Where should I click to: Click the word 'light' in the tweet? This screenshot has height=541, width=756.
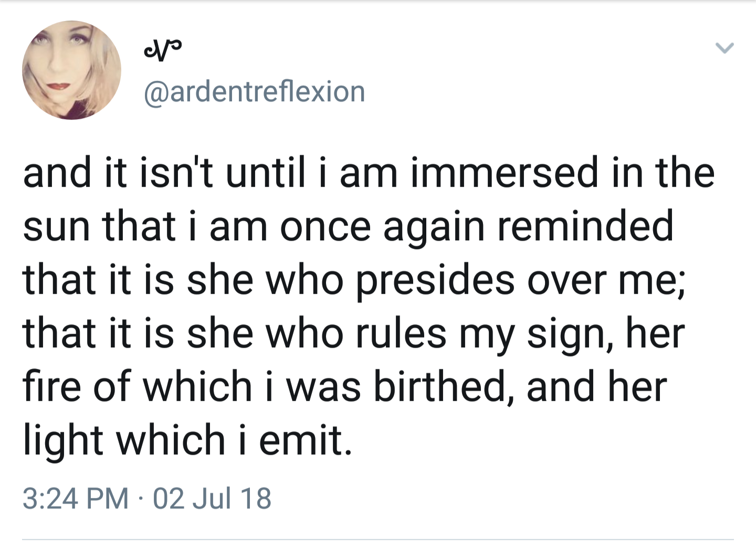click(x=63, y=441)
